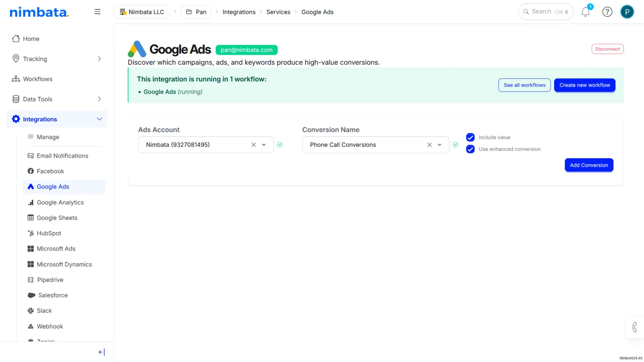Click Add Conversion button
The width and height of the screenshot is (644, 362).
(x=589, y=165)
